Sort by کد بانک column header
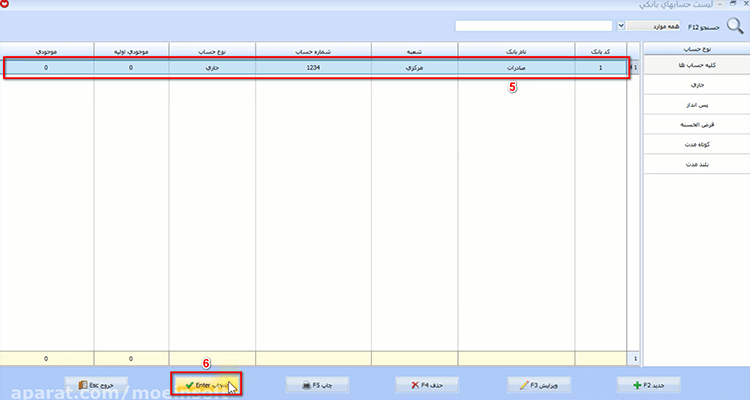750x400 pixels. (600, 51)
